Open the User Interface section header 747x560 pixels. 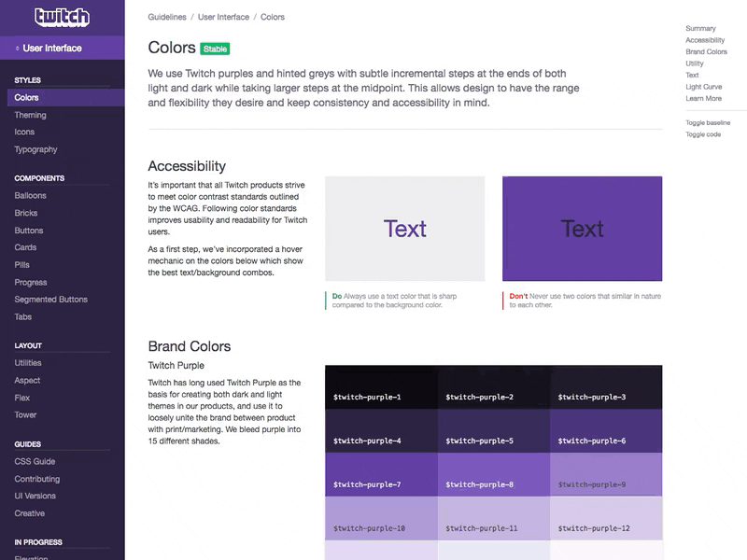(x=52, y=48)
